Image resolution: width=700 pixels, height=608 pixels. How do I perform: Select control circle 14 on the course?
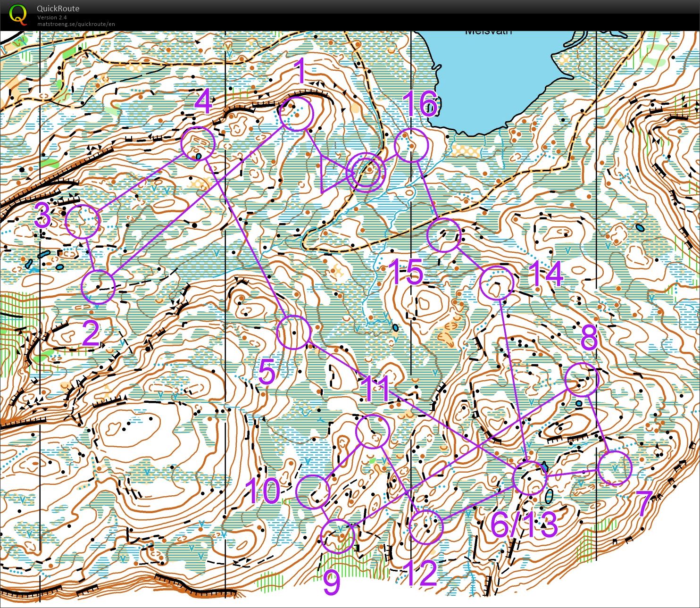click(x=496, y=283)
